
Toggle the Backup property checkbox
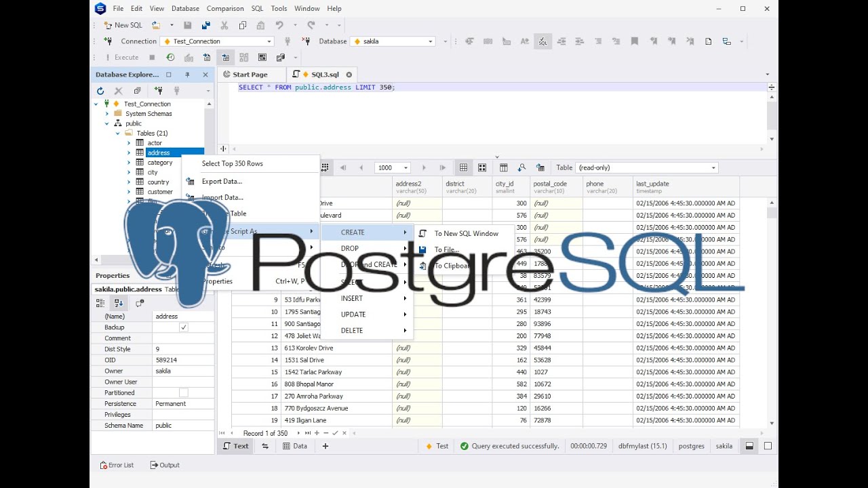183,327
